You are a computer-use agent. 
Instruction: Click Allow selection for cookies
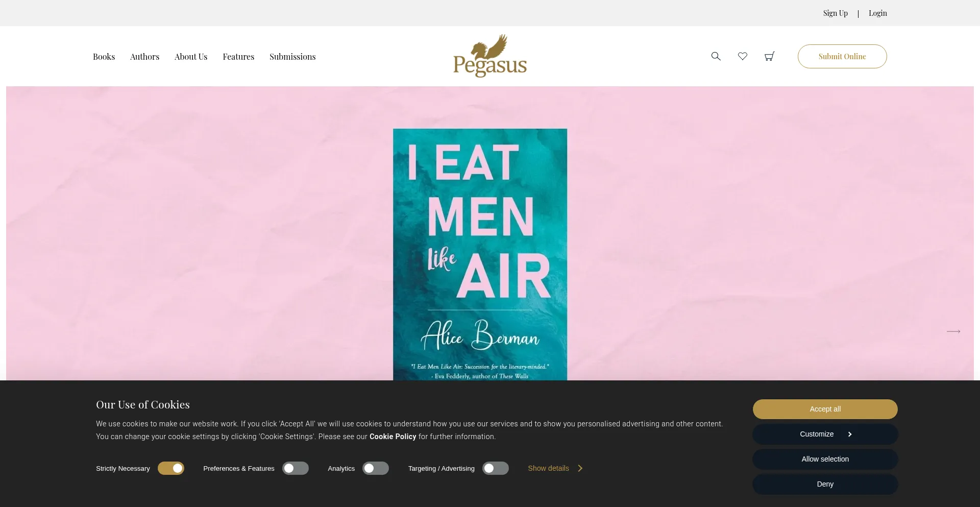pos(825,459)
